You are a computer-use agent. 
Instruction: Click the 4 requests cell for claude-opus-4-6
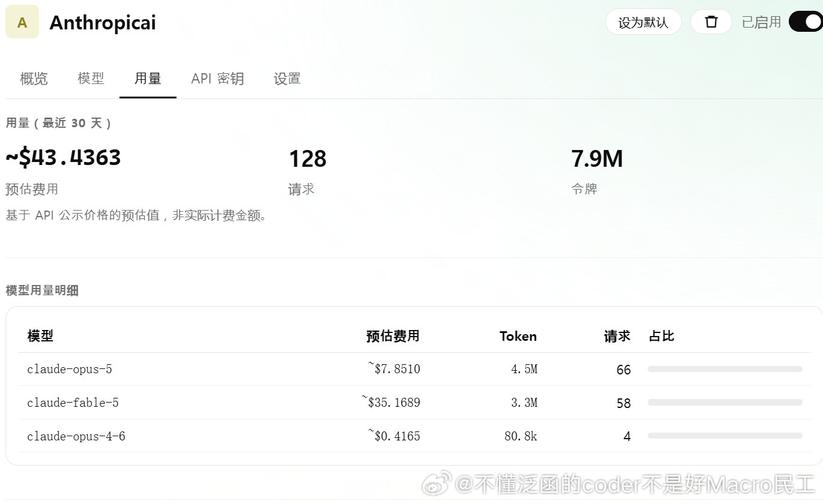click(x=627, y=437)
